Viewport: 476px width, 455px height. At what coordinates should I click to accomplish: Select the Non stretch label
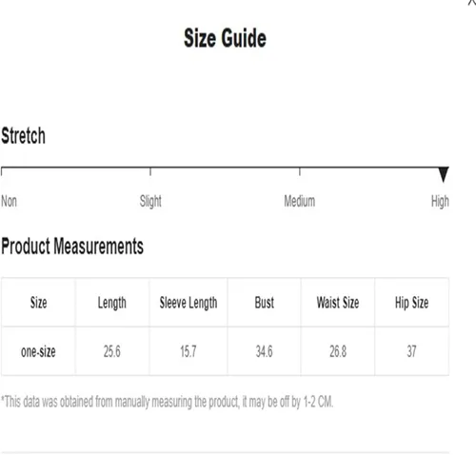[x=9, y=201]
